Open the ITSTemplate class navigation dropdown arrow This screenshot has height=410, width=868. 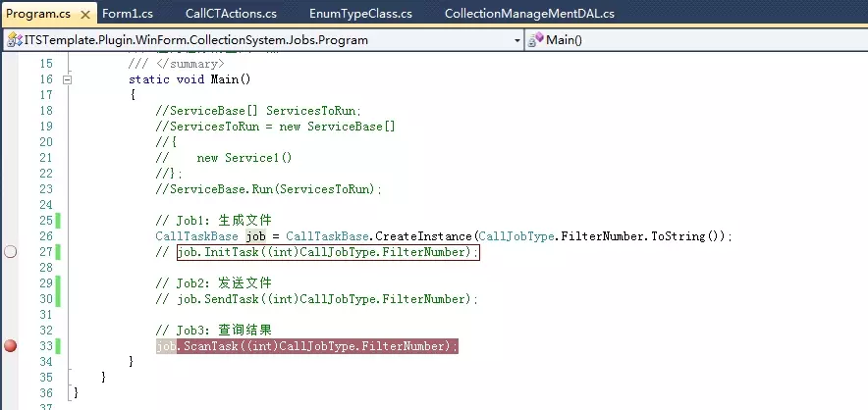click(x=517, y=40)
